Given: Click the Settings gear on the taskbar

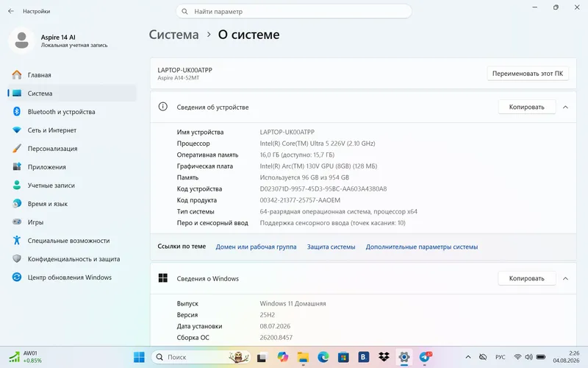Looking at the screenshot, I should coord(404,357).
